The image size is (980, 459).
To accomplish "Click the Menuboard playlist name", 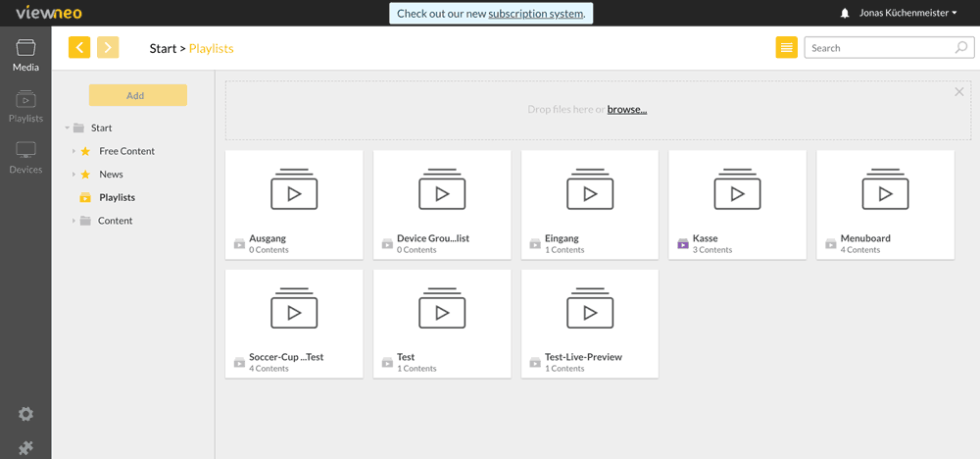I will point(865,238).
